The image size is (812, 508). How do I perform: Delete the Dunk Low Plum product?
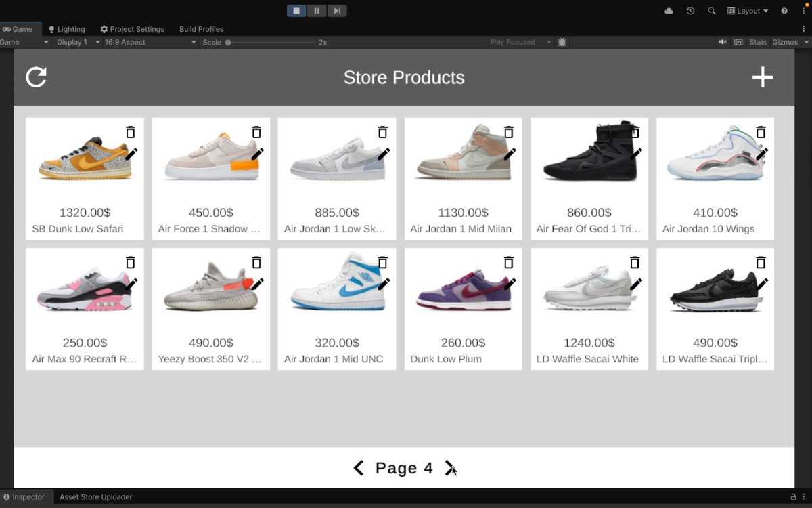509,262
